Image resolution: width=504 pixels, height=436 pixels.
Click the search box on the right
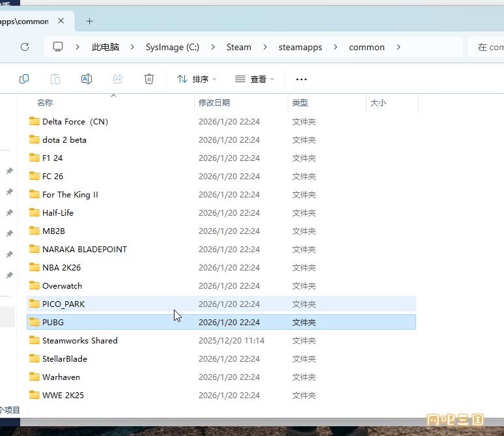486,47
